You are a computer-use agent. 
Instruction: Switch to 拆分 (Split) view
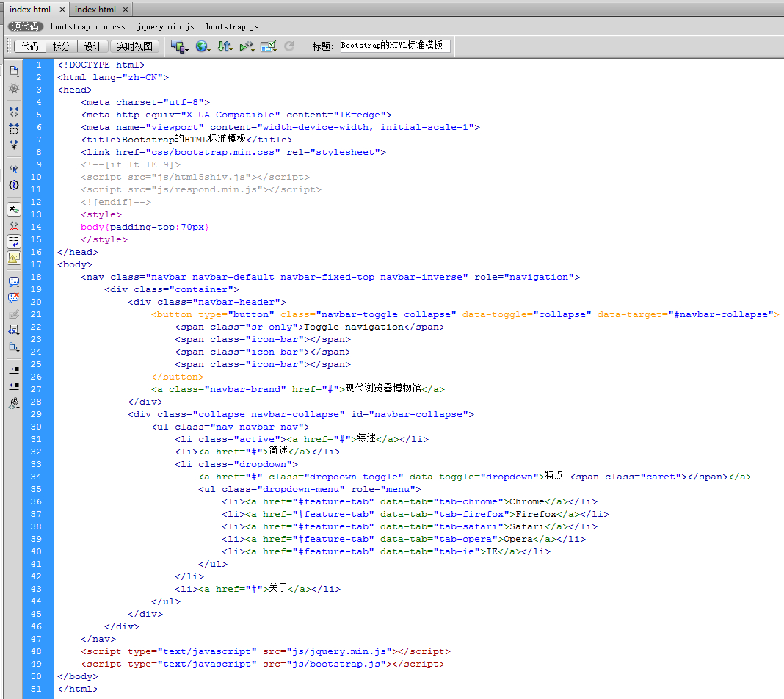pyautogui.click(x=62, y=46)
